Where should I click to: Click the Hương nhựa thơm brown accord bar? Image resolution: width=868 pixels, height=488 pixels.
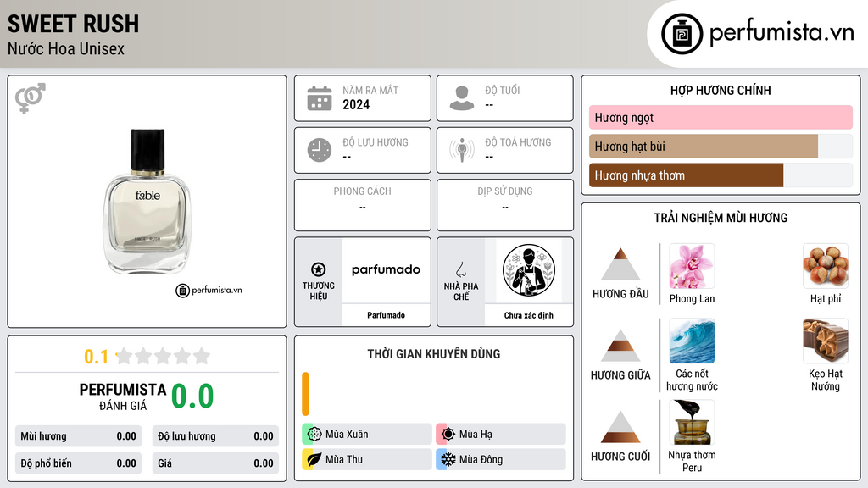(x=687, y=175)
